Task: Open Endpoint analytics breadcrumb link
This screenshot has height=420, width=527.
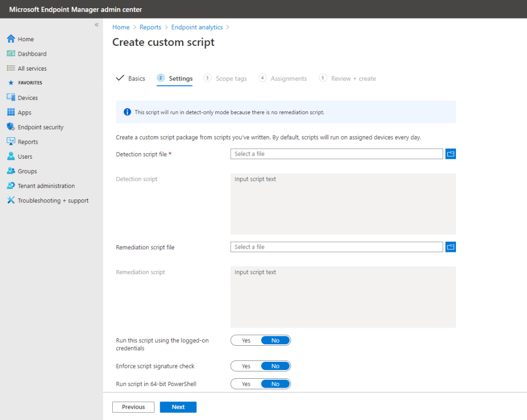Action: [197, 27]
